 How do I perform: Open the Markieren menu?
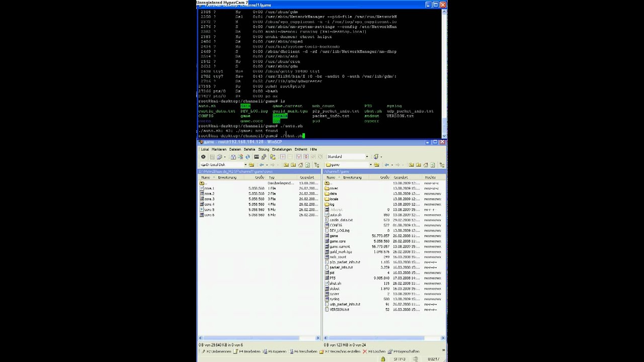[219, 149]
